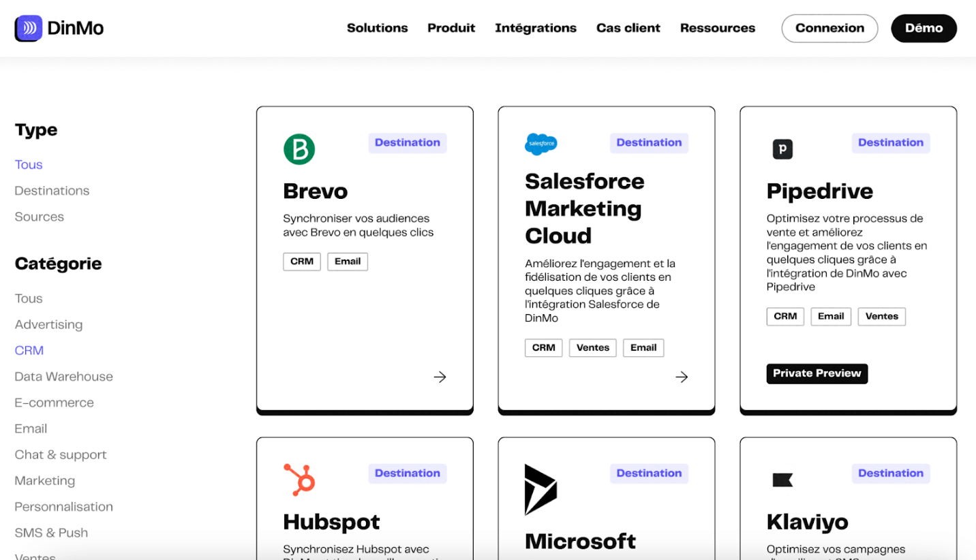Click the Microsoft Dynamics logo icon
Screen dimensions: 976x560
(x=540, y=489)
